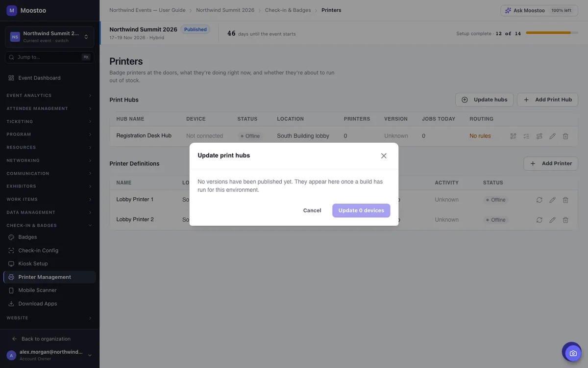The height and width of the screenshot is (368, 588).
Task: Open Kiosk Setup
Action: tap(49, 263)
